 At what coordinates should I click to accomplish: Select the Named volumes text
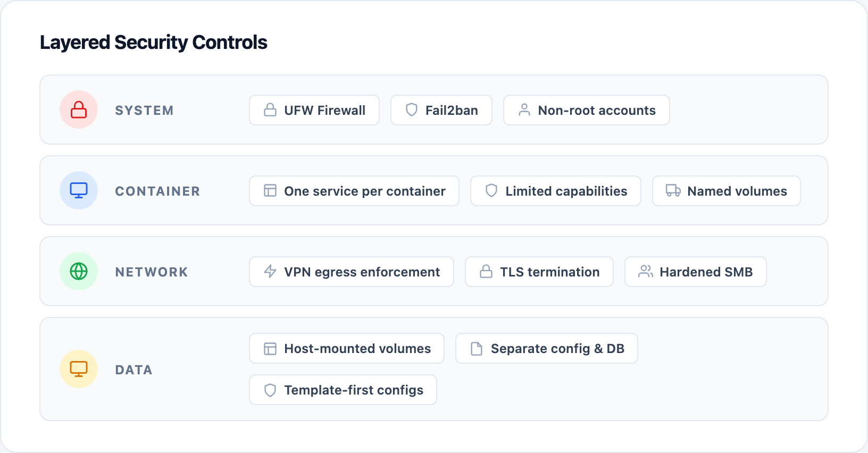[737, 191]
